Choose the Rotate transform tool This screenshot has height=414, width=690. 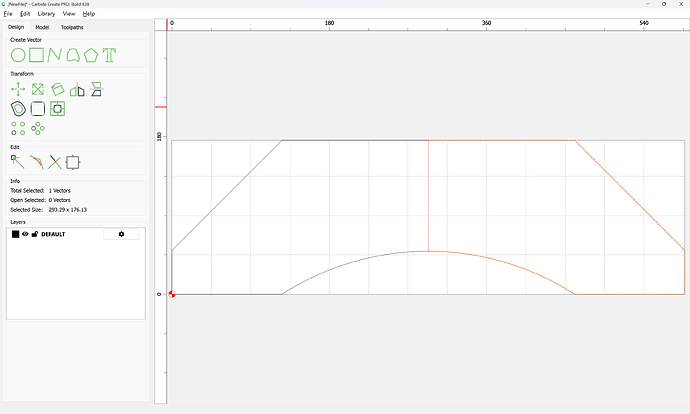(x=57, y=89)
